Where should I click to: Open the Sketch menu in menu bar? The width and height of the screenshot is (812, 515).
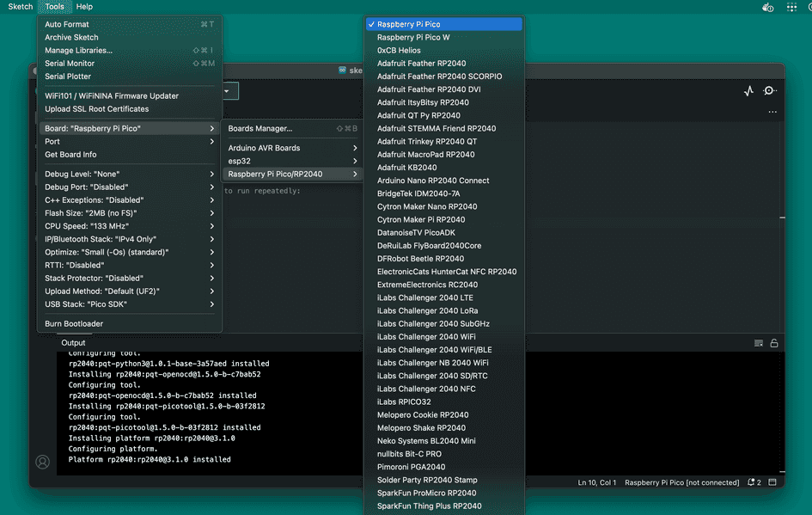20,7
